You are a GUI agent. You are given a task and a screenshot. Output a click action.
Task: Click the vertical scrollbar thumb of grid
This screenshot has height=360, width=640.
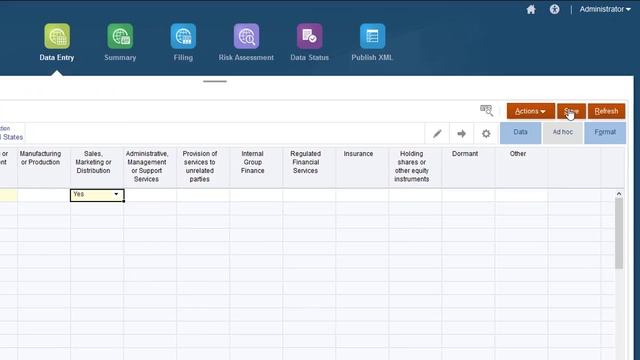click(x=619, y=233)
